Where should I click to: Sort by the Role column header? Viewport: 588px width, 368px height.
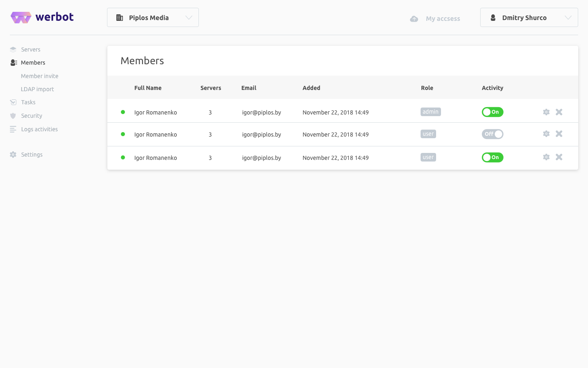click(427, 88)
